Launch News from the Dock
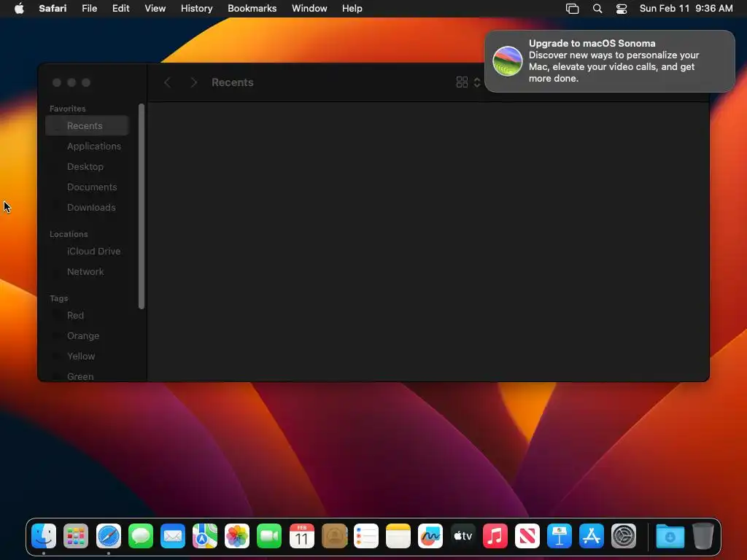Screen dimensions: 747x560 (x=527, y=536)
